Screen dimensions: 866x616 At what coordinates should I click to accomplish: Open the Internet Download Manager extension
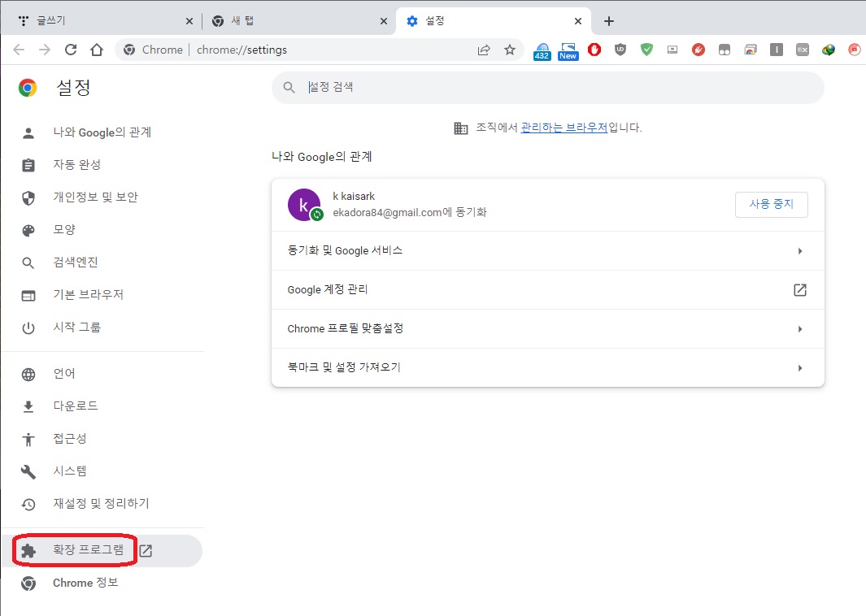pos(829,50)
